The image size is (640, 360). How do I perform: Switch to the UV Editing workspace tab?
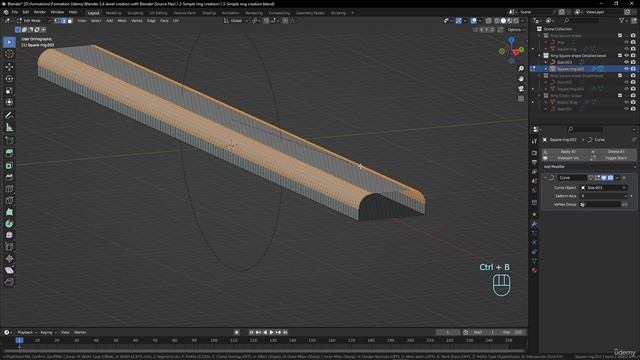point(158,13)
